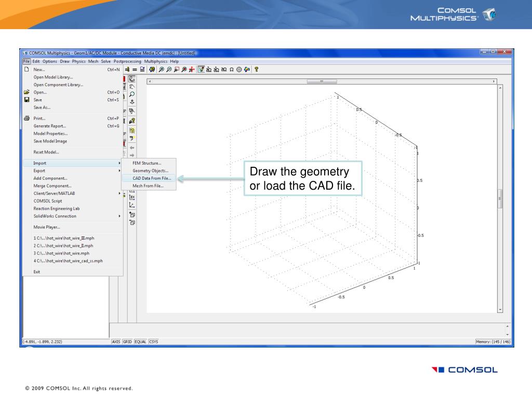Click the Print printer icon in File menu
Screen dimensions: 532x399
[27, 118]
